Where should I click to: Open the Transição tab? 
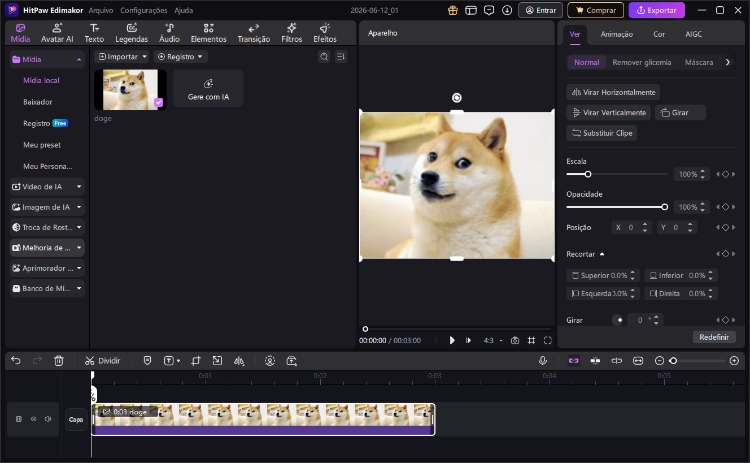(x=254, y=33)
